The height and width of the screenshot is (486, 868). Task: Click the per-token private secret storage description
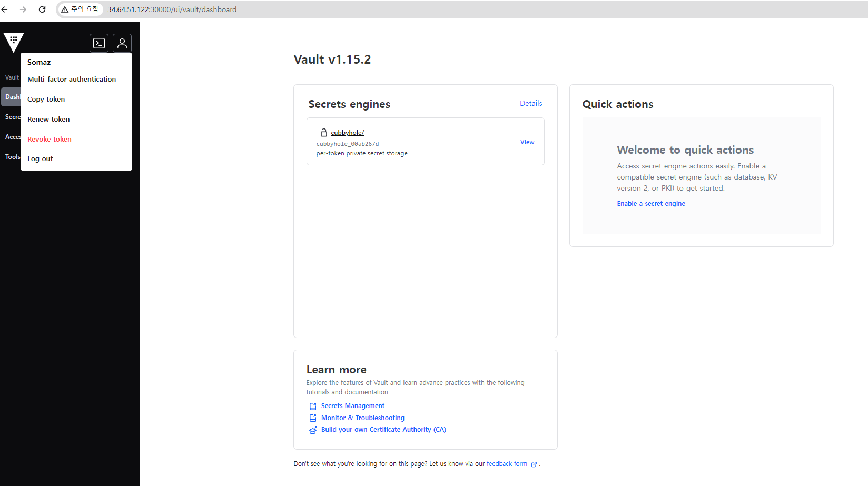(362, 154)
